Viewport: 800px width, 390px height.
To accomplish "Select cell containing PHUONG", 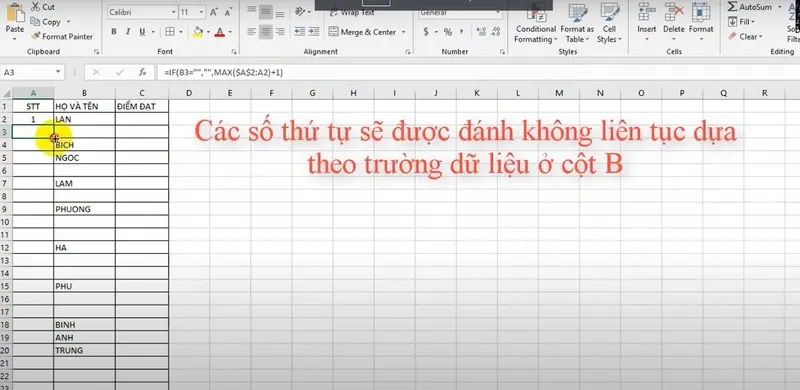I will (84, 209).
